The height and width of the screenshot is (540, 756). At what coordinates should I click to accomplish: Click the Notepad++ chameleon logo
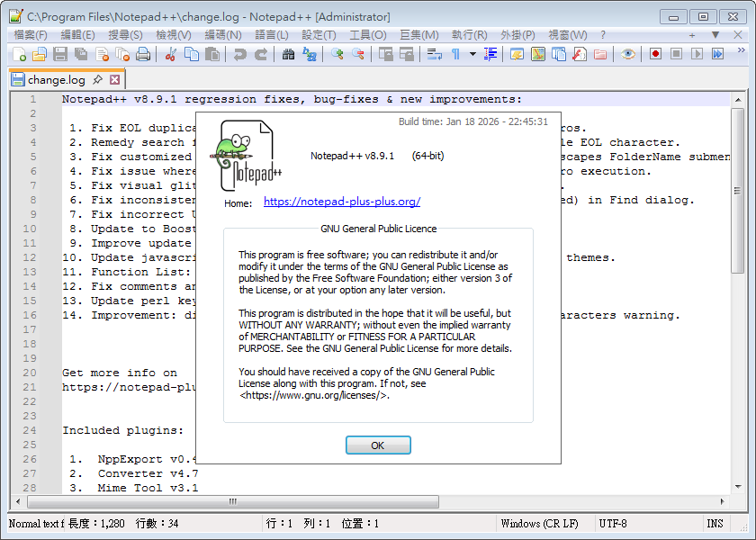[245, 156]
